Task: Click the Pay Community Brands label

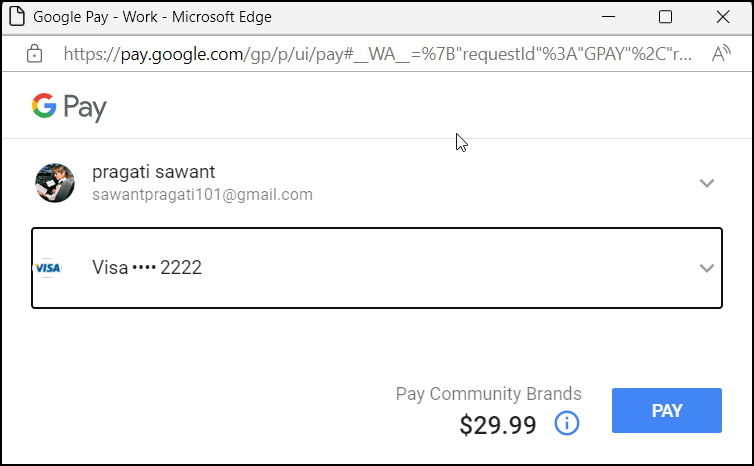Action: coord(488,394)
